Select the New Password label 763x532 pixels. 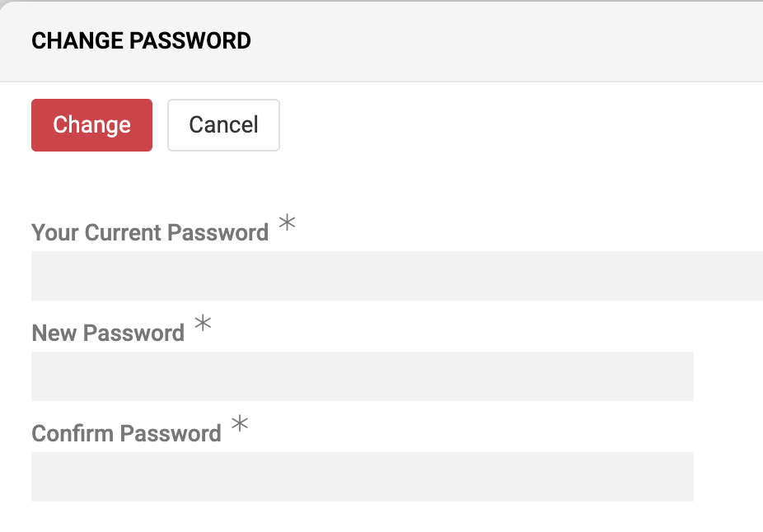coord(107,333)
